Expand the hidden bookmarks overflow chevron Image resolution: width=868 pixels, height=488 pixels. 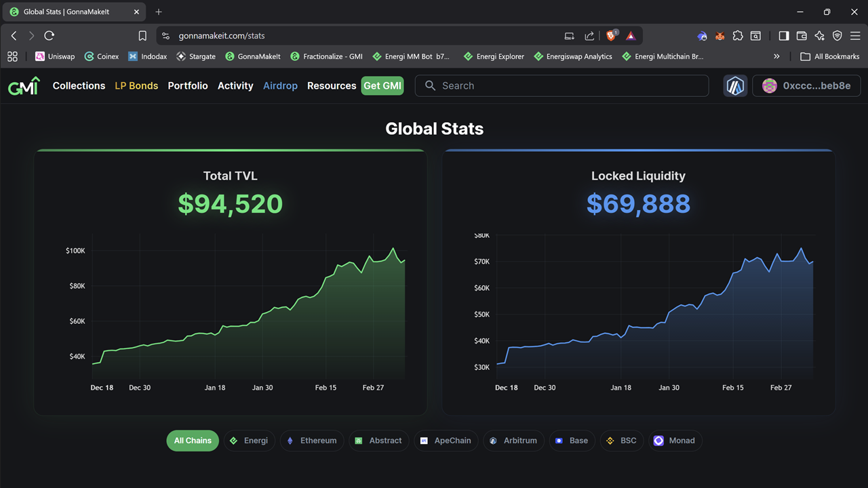(x=776, y=57)
